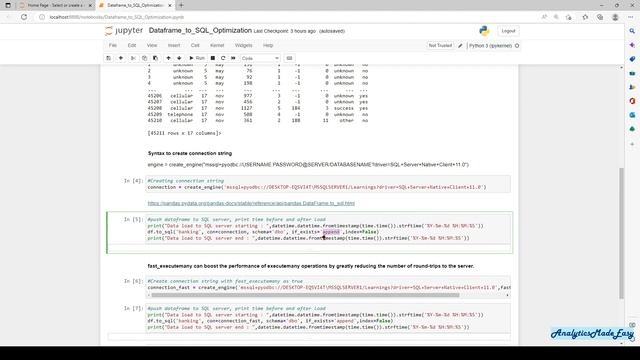Click the Not Trusted button
The height and width of the screenshot is (360, 640).
point(440,45)
